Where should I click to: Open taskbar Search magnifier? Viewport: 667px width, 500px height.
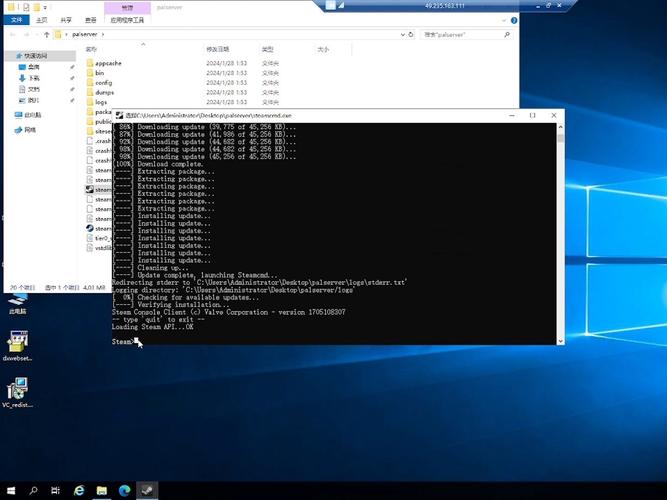[x=33, y=491]
